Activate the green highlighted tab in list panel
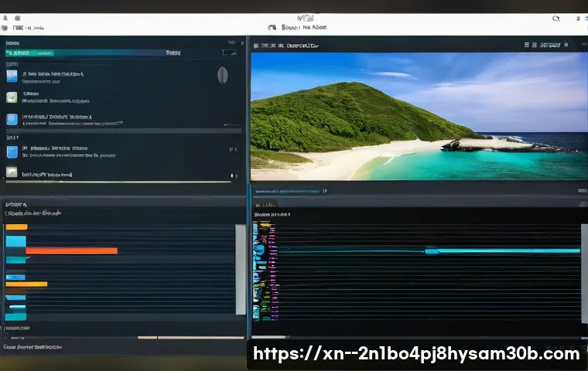588x371 pixels. (29, 53)
